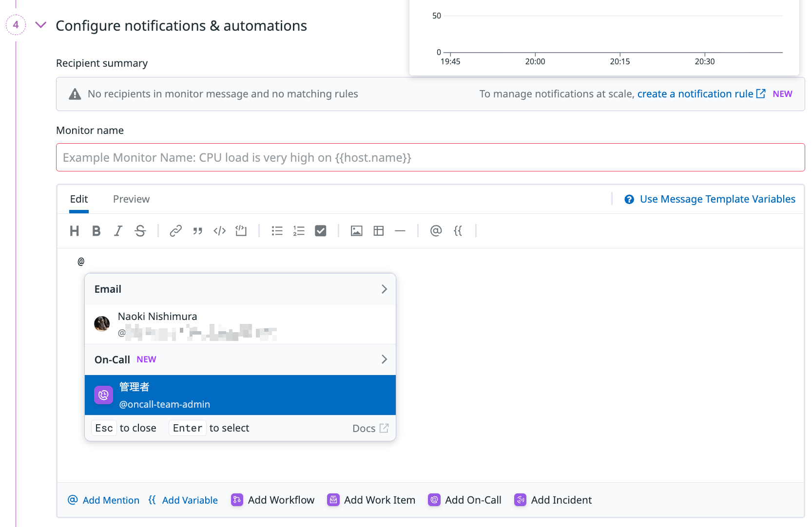Click Add On-Call button
Viewport: 812px width, 527px height.
pyautogui.click(x=465, y=500)
